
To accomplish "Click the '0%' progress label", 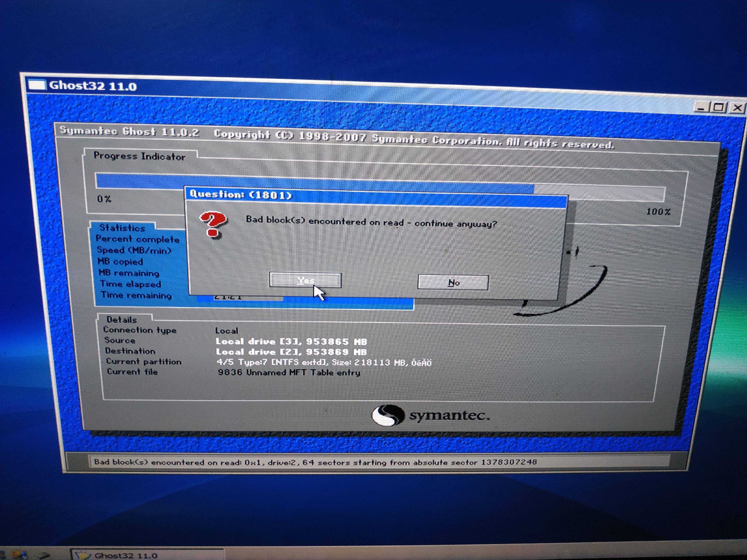I will [x=104, y=199].
